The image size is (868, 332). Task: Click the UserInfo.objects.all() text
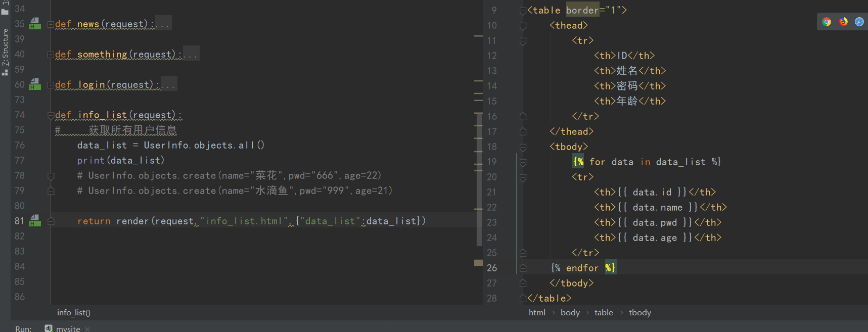click(204, 145)
